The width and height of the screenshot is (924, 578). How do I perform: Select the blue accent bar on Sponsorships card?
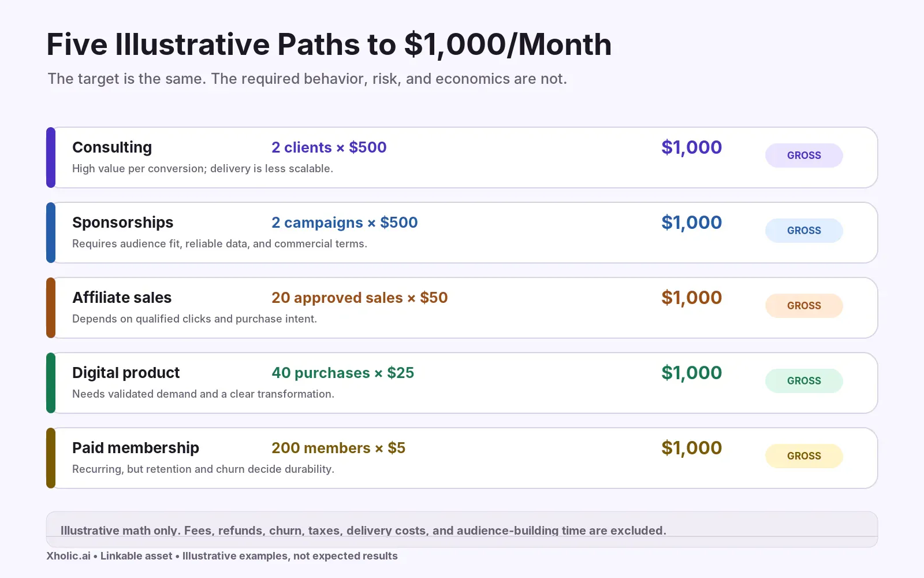51,232
